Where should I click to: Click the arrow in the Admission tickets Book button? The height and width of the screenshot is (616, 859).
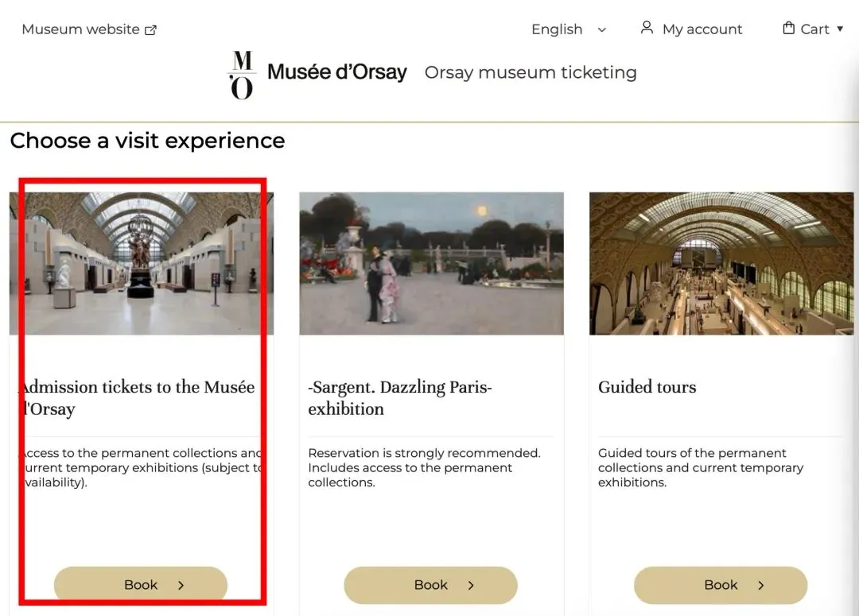(x=181, y=586)
